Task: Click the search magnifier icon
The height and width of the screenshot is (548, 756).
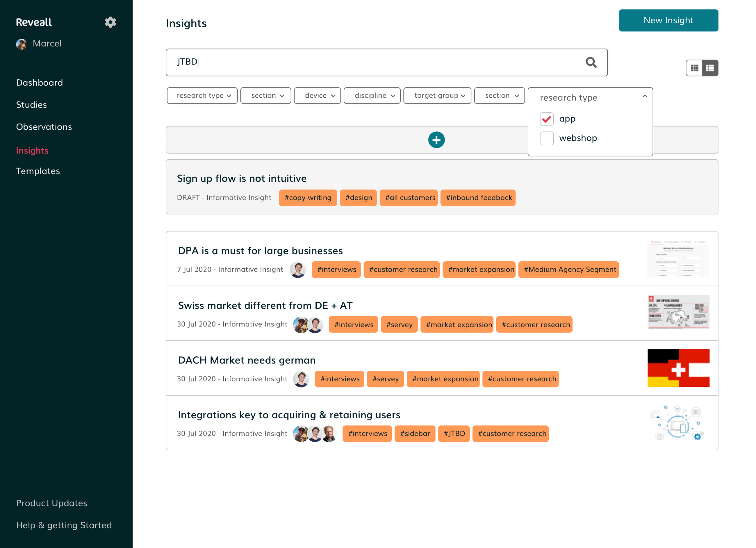Action: point(591,62)
